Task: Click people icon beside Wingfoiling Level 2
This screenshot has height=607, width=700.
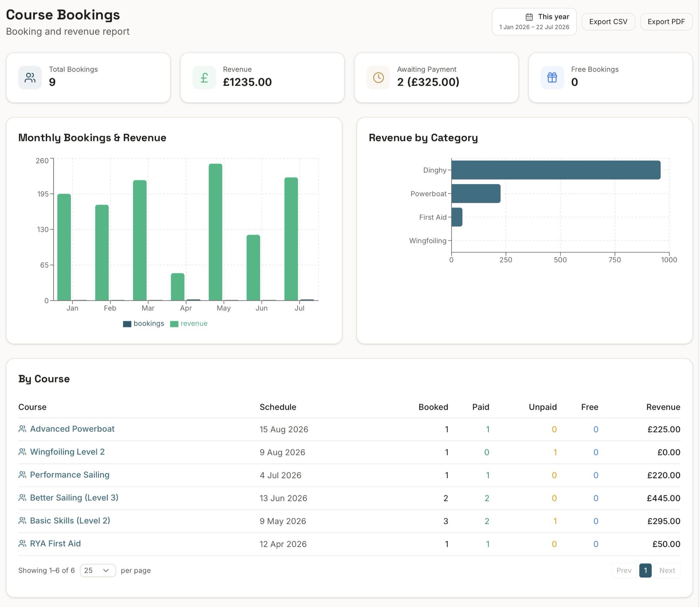Action: click(x=22, y=452)
